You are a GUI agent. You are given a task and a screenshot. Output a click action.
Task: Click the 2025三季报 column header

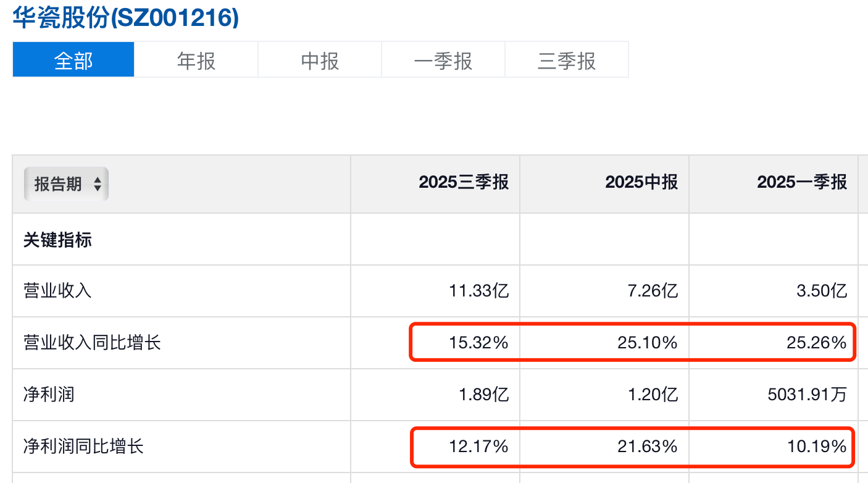point(463,182)
